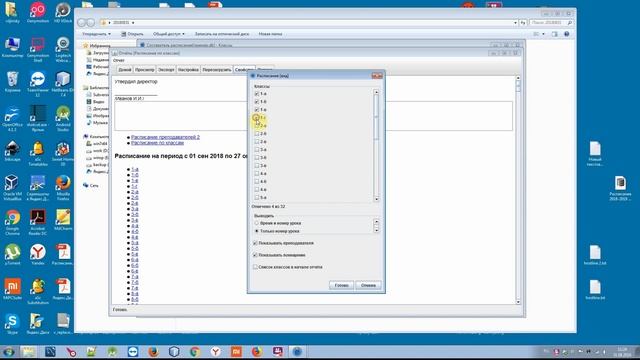Uncheck class 1-а checkbox
The height and width of the screenshot is (360, 640).
[256, 94]
